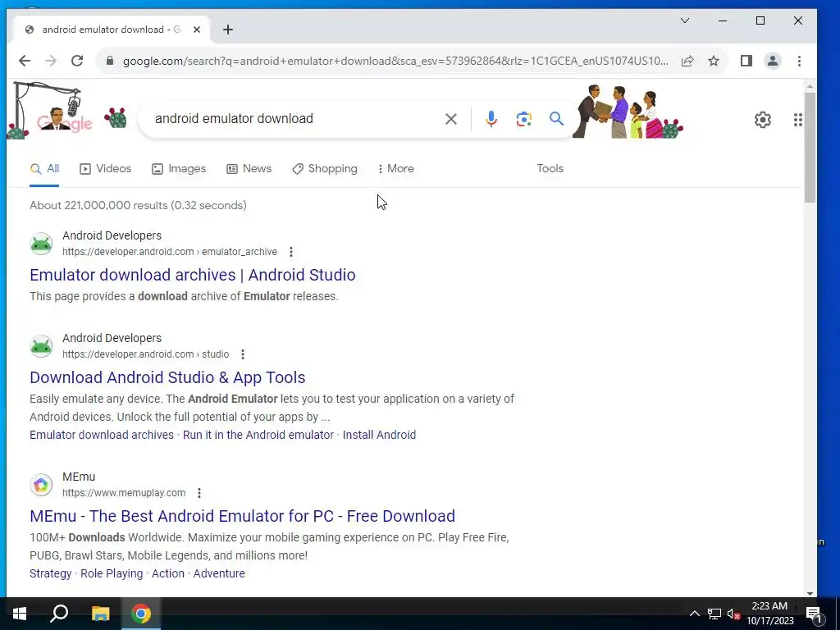View site information via padlock icon

110,61
